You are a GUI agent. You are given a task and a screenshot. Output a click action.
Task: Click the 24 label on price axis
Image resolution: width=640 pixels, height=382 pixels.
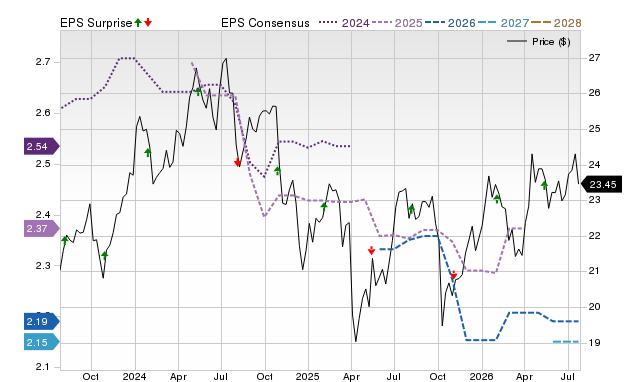tap(594, 164)
